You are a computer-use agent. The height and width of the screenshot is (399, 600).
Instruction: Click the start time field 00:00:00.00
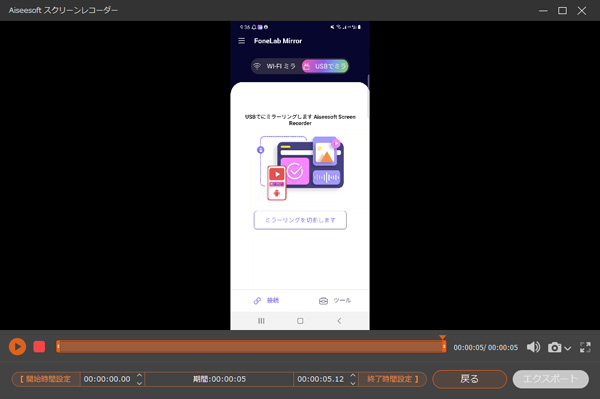(x=107, y=379)
